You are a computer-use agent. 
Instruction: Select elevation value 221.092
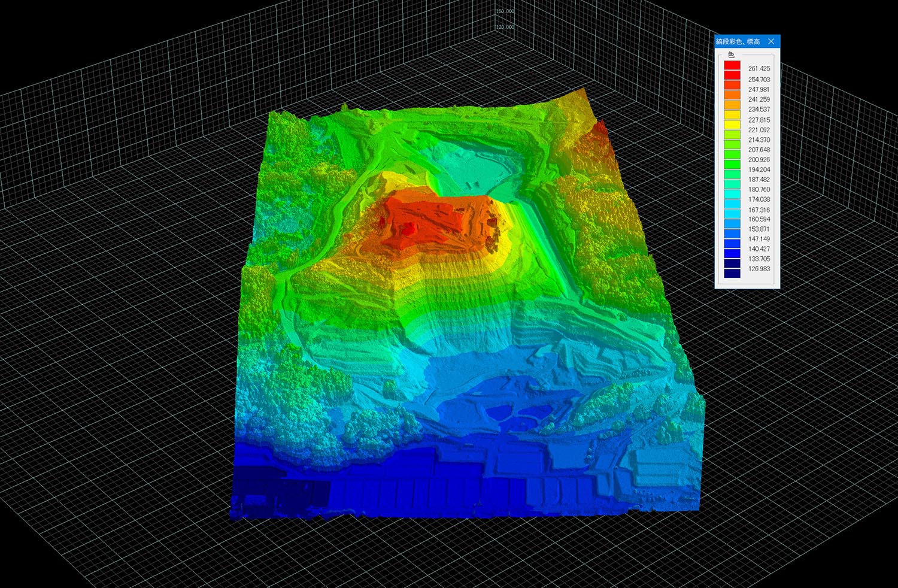point(759,130)
